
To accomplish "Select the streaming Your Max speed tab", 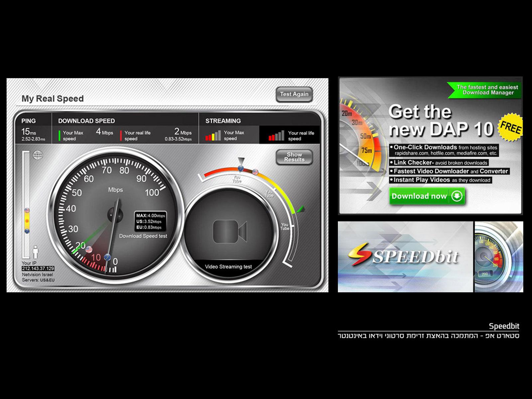I will click(229, 135).
